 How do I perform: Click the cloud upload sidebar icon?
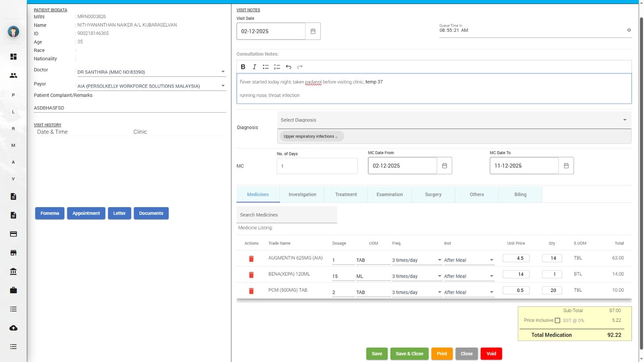[13, 328]
